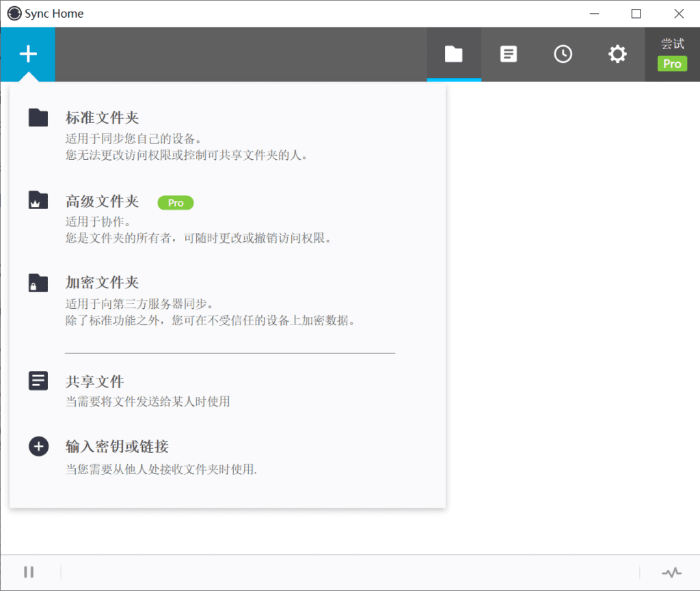Select 标准文件夹 from the add menu
This screenshot has width=700, height=591.
click(x=102, y=117)
